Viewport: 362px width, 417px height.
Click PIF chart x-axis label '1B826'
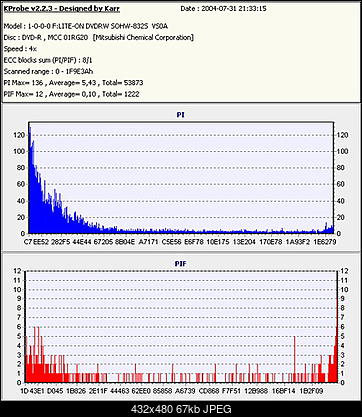pos(76,391)
